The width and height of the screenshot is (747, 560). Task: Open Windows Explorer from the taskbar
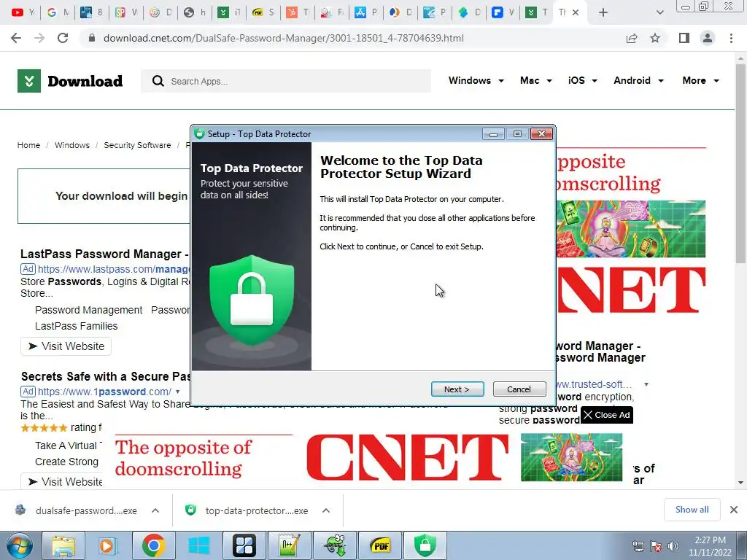tap(63, 545)
